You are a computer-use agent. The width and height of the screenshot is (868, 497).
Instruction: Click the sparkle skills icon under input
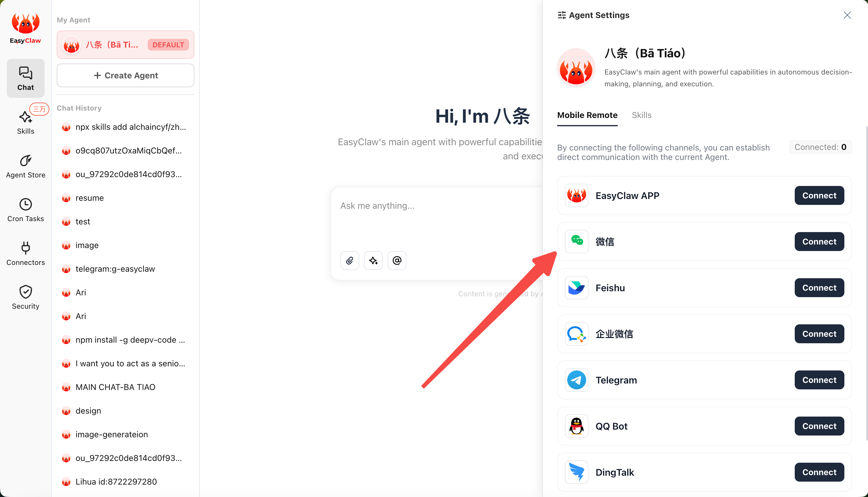(373, 260)
